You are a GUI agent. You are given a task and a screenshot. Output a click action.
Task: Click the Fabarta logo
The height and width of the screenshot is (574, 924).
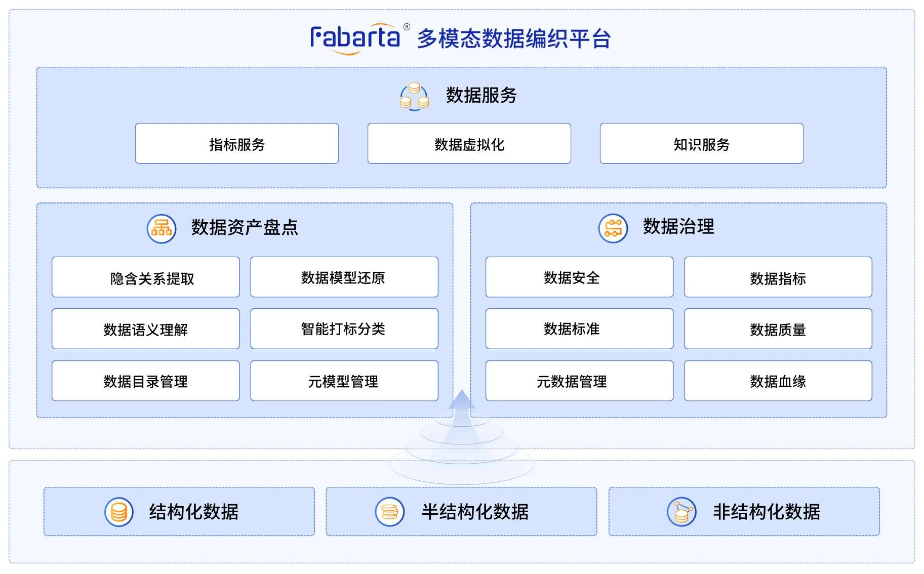[359, 38]
